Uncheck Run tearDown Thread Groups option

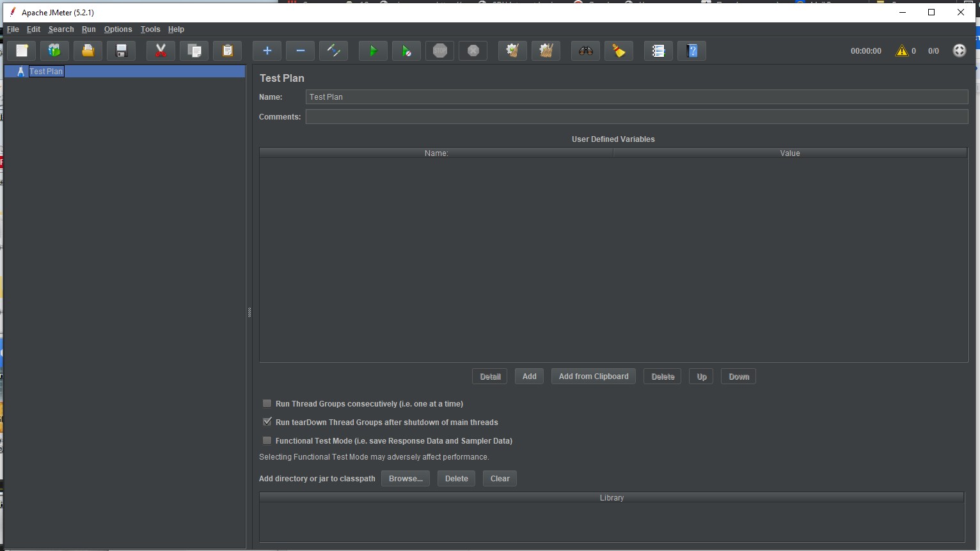[x=267, y=422]
